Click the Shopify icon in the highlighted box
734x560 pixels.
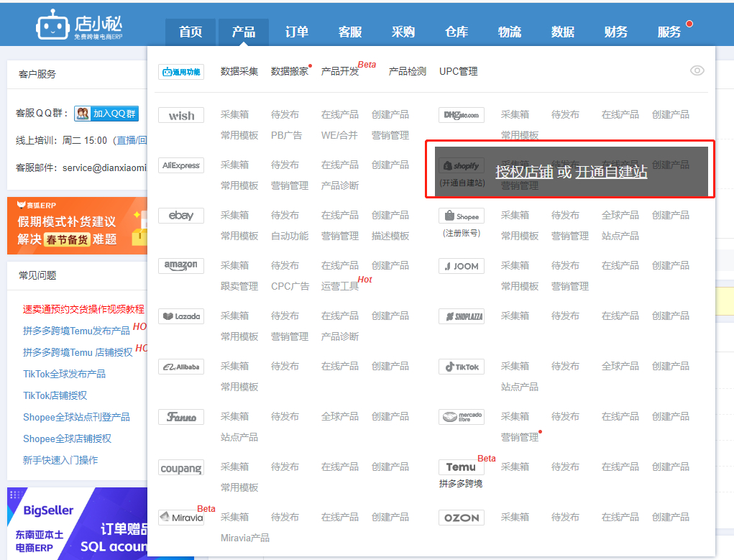(461, 165)
